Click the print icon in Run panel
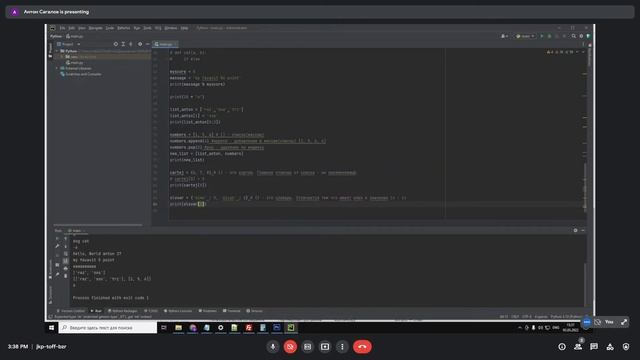The height and width of the screenshot is (360, 640). tap(66, 268)
